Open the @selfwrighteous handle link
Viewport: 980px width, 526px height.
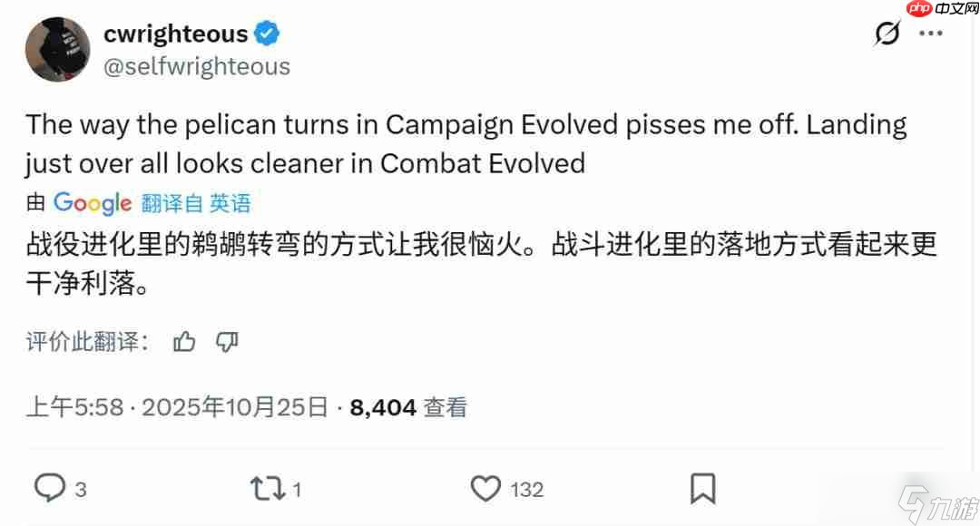click(196, 66)
